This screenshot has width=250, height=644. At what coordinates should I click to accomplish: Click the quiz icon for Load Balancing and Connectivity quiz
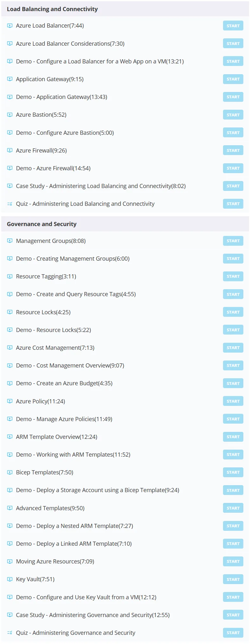(10, 204)
